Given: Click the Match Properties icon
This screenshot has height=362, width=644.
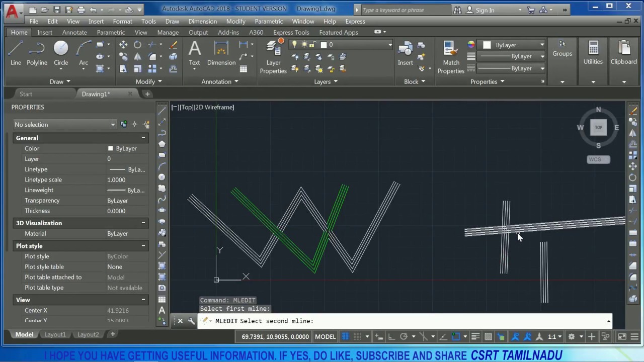Looking at the screenshot, I should pyautogui.click(x=451, y=57).
